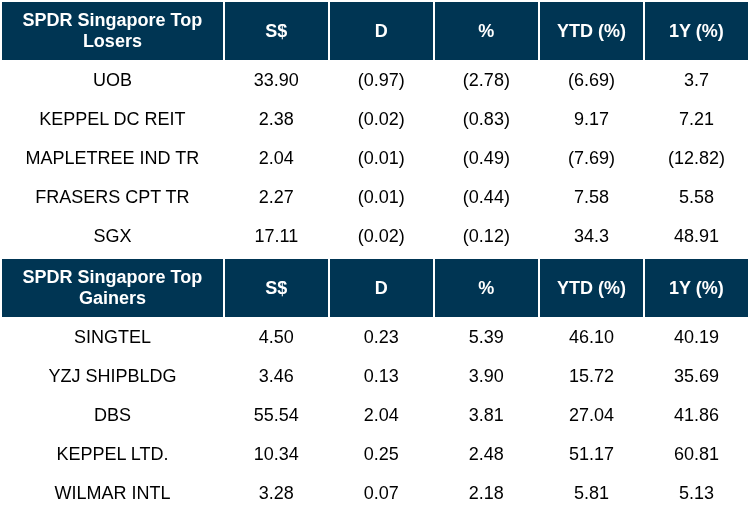Click the WILMAR INTL name cell
Viewport: 750px width, 514px height.
click(112, 493)
